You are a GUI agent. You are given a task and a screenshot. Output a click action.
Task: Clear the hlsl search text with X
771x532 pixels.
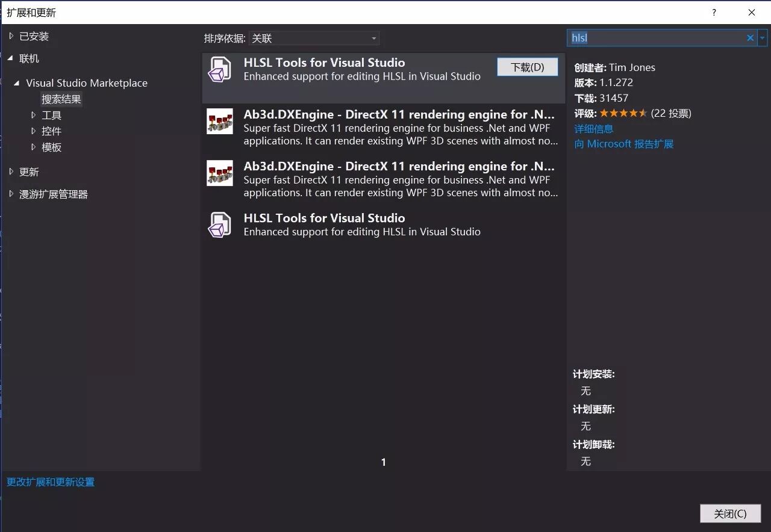coord(750,38)
